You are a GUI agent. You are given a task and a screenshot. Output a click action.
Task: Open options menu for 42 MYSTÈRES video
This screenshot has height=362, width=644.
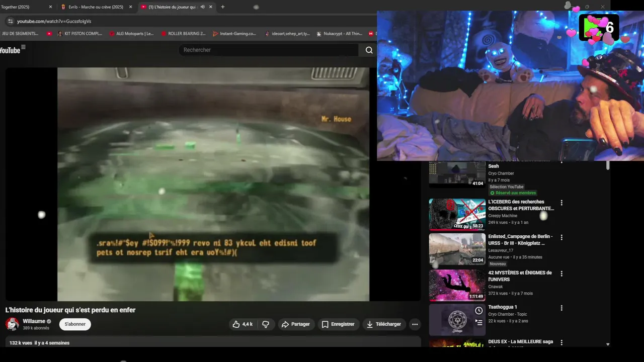coord(561,274)
